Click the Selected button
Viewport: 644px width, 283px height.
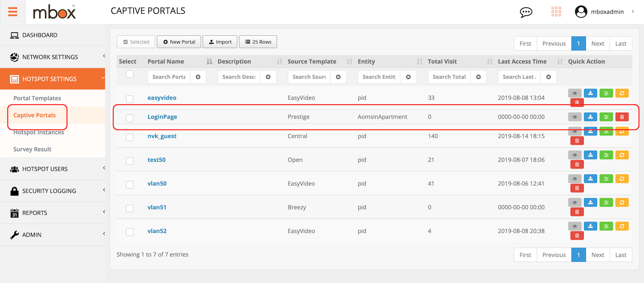tap(136, 42)
